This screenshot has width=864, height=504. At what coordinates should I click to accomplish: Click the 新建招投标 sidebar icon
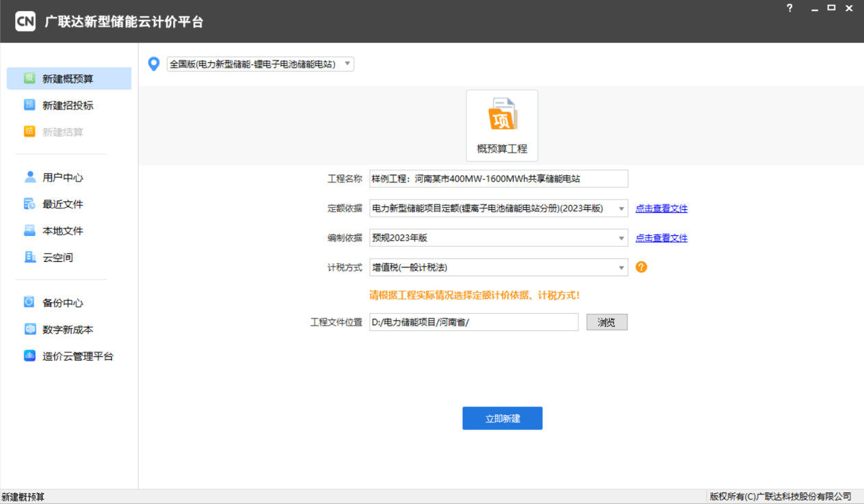pyautogui.click(x=29, y=105)
